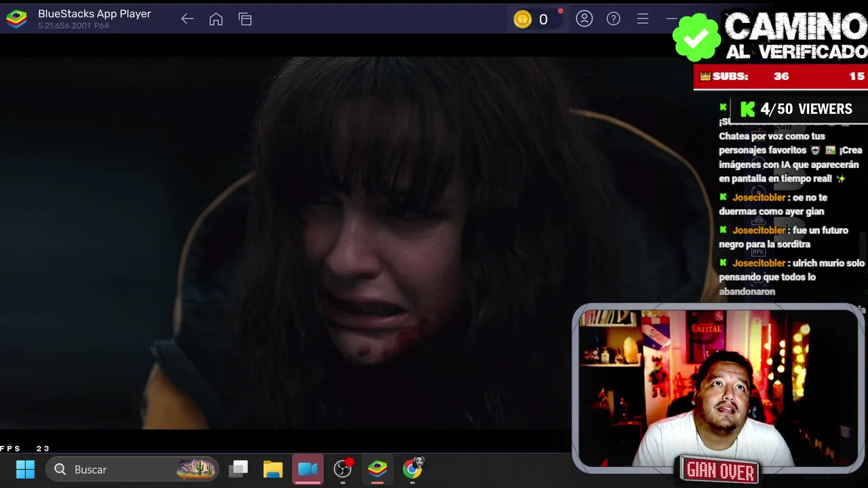
Task: Click the crown icon beside SUBS
Action: pyautogui.click(x=705, y=77)
